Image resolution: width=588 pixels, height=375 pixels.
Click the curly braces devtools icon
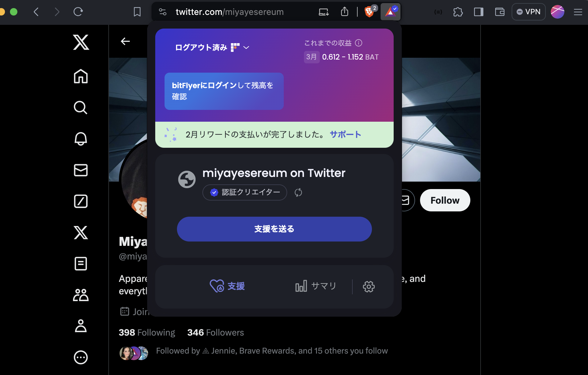click(438, 12)
